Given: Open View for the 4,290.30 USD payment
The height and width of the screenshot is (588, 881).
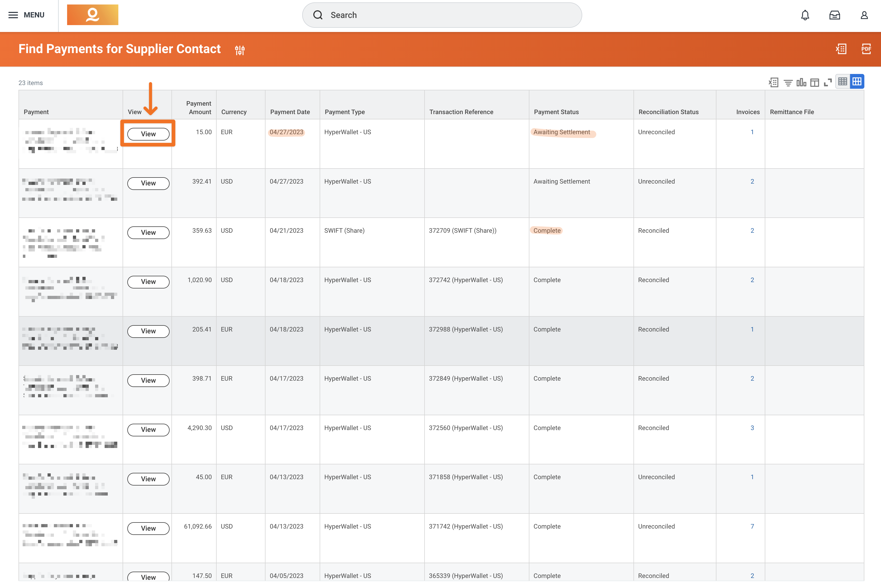Looking at the screenshot, I should [148, 430].
